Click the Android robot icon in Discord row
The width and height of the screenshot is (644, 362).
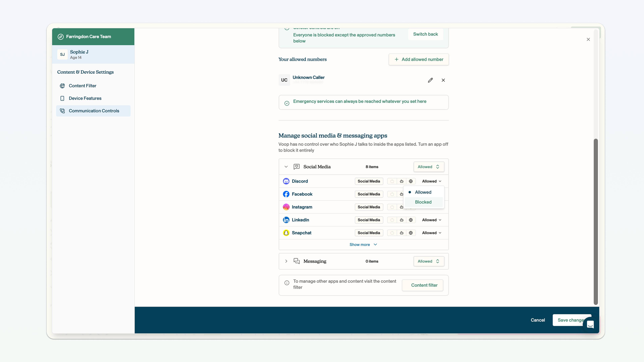click(x=401, y=181)
